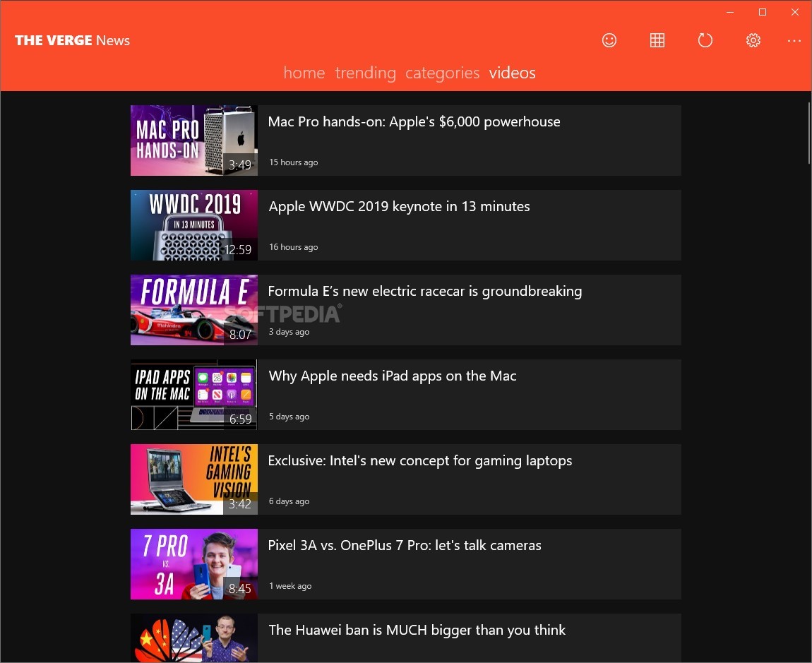Refresh the feed with the circular arrow icon
The image size is (812, 663).
coord(705,40)
